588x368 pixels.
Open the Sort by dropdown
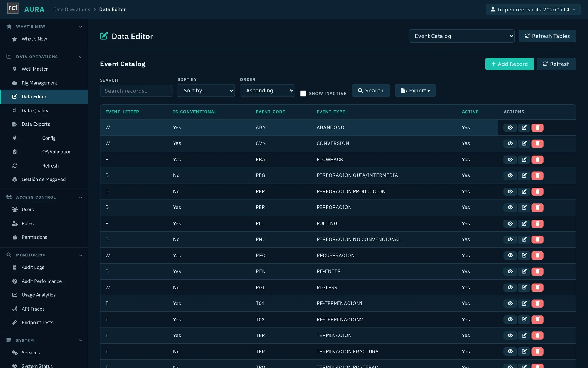[206, 91]
